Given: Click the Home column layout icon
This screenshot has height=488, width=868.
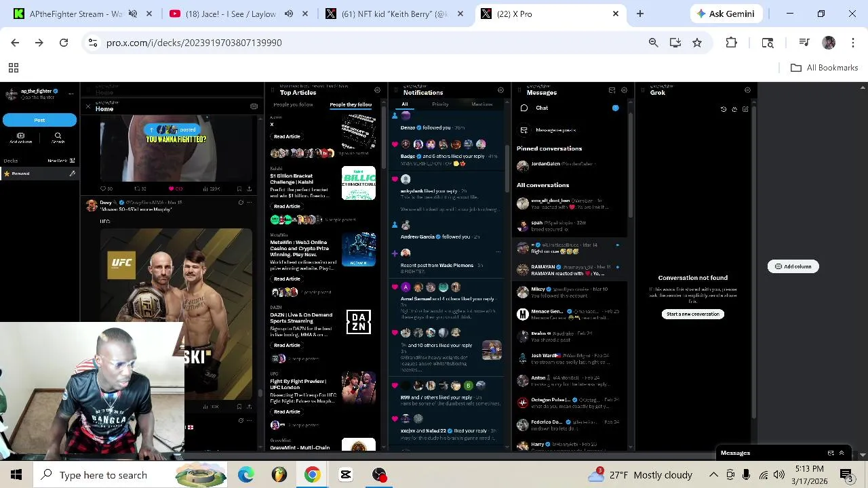Looking at the screenshot, I should [254, 106].
